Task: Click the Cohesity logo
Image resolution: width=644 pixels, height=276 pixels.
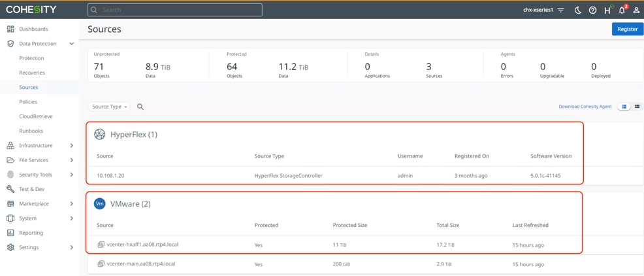Action: [31, 9]
